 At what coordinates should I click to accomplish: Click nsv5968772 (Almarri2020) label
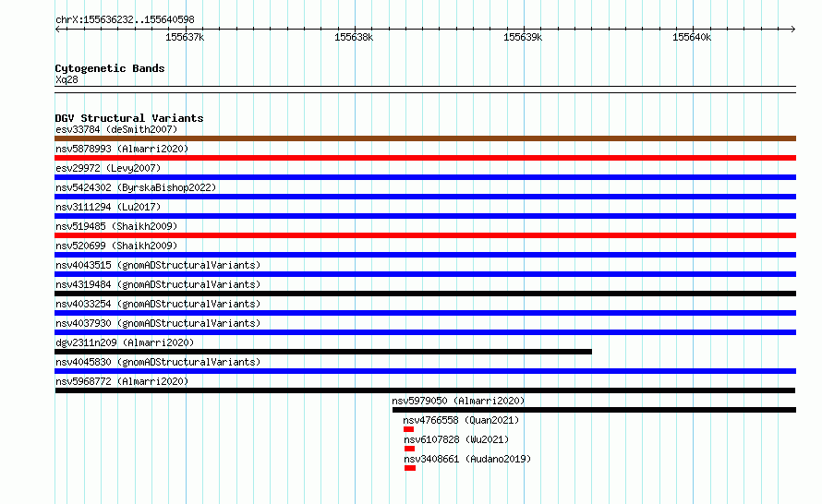122,381
